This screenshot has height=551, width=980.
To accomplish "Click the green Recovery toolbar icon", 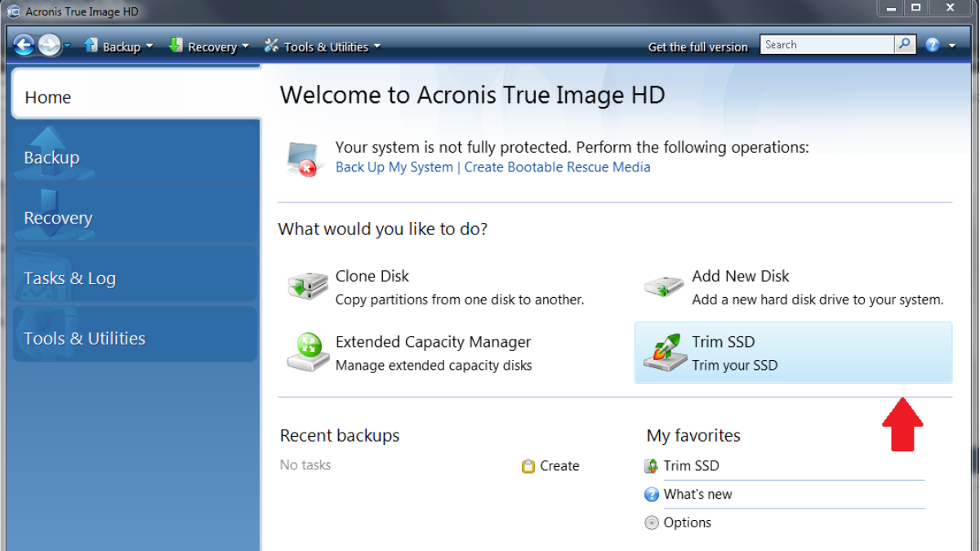I will coord(176,46).
